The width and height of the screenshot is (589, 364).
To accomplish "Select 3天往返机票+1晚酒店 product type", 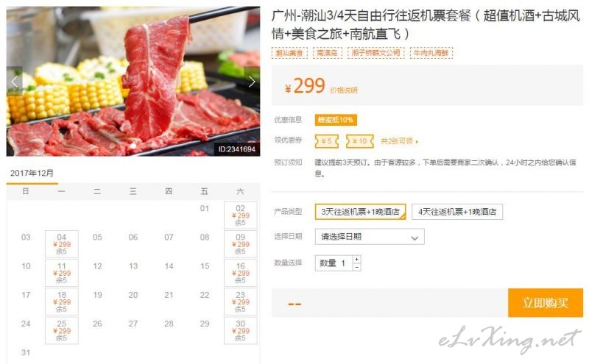I will (x=360, y=212).
